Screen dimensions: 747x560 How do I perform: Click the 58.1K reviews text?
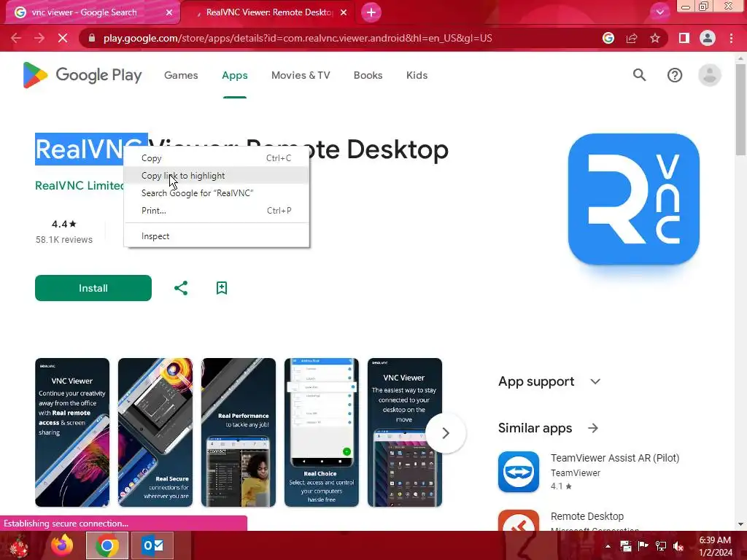pyautogui.click(x=64, y=239)
